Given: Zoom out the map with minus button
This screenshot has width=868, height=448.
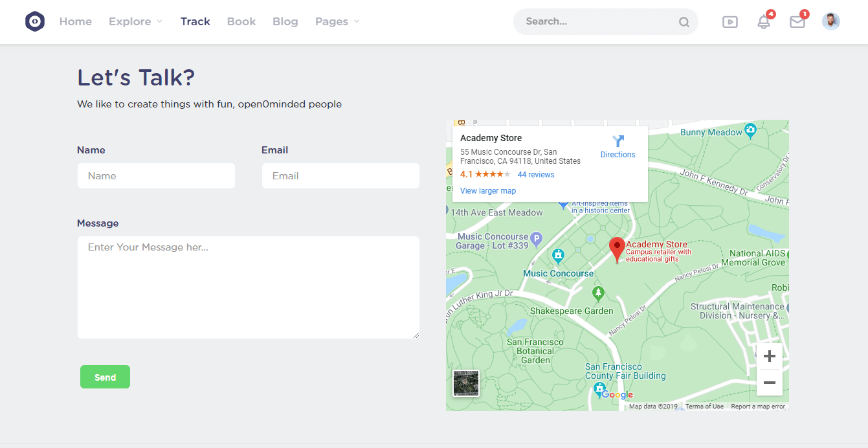Looking at the screenshot, I should pyautogui.click(x=769, y=383).
